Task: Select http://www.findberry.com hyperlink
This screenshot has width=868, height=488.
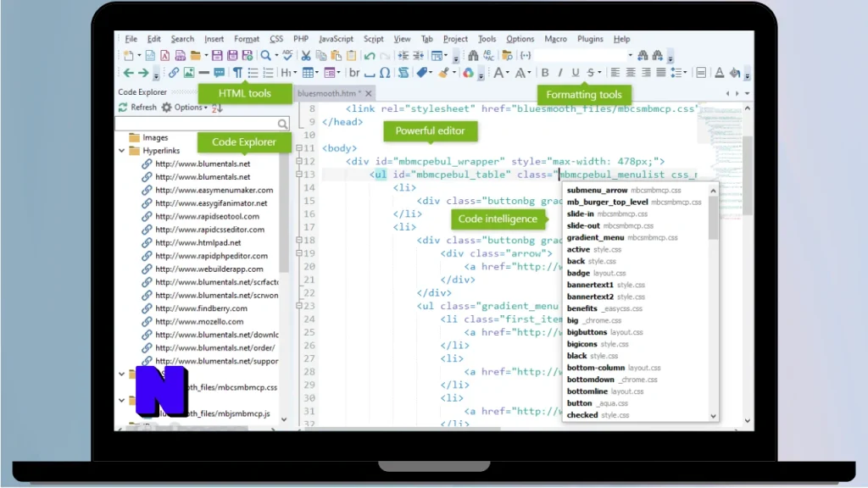Action: [201, 308]
